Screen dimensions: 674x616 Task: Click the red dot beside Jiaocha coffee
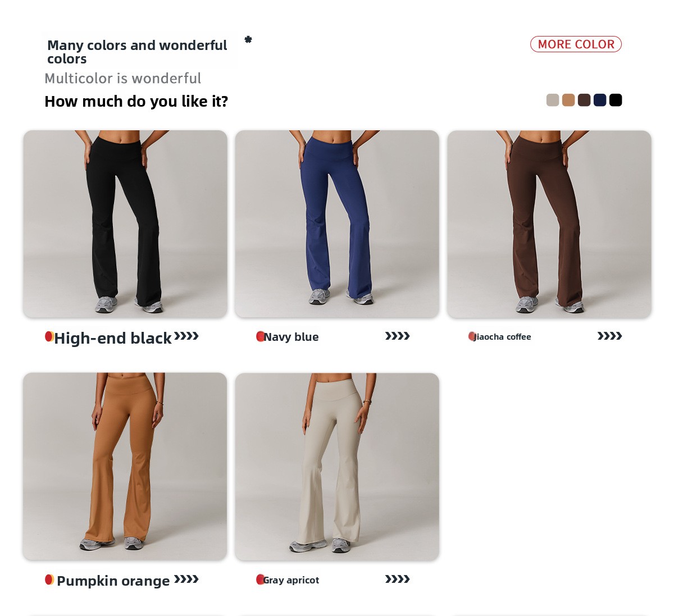(x=472, y=336)
